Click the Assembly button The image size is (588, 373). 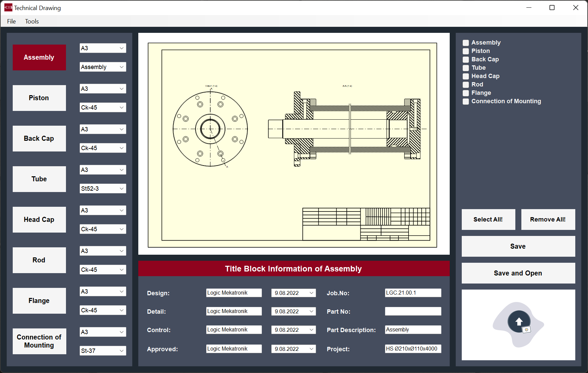click(39, 57)
